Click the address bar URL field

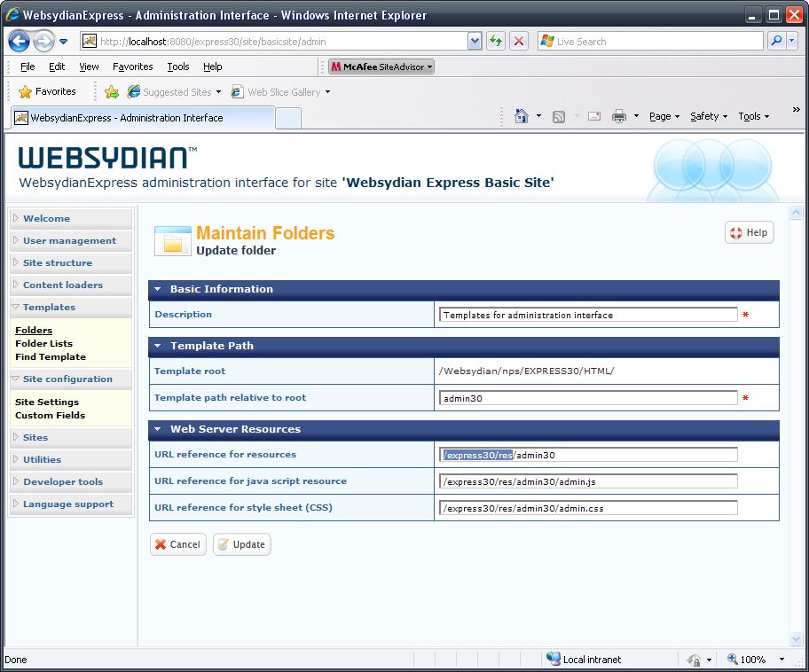(x=283, y=42)
